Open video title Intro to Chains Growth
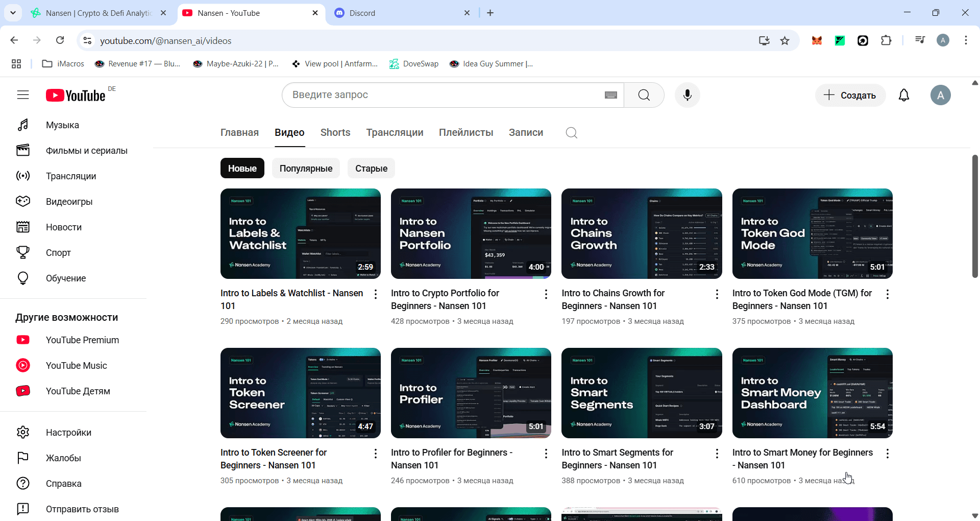Screen dimensions: 980x521 tap(613, 299)
